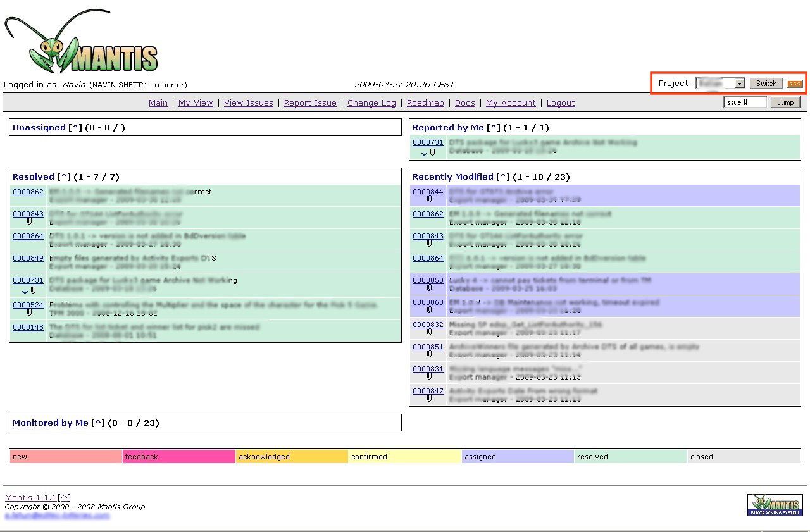810x532 pixels.
Task: Open the Change Log page
Action: point(371,102)
